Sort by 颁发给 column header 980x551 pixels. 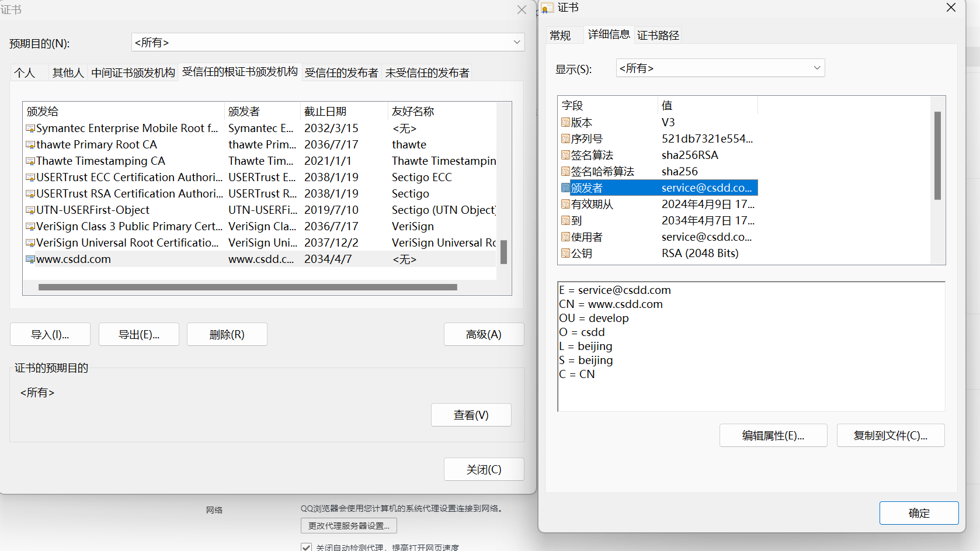(x=123, y=111)
